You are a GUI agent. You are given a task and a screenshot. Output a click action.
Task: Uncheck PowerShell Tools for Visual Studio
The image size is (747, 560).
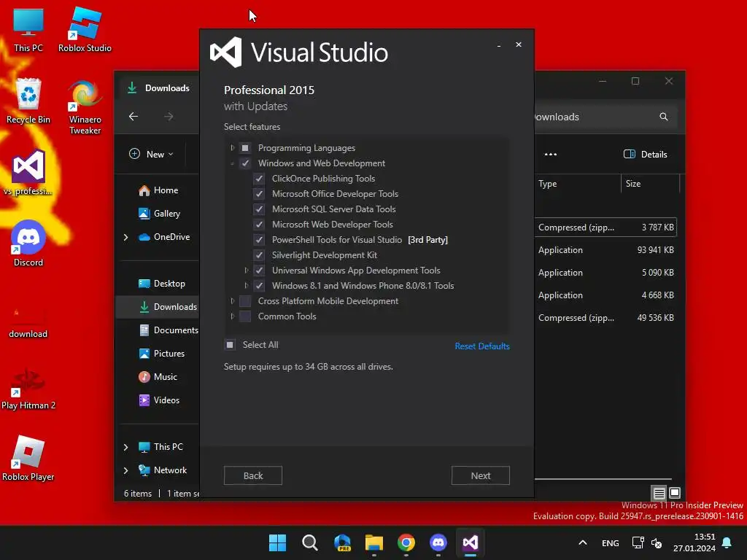(259, 239)
